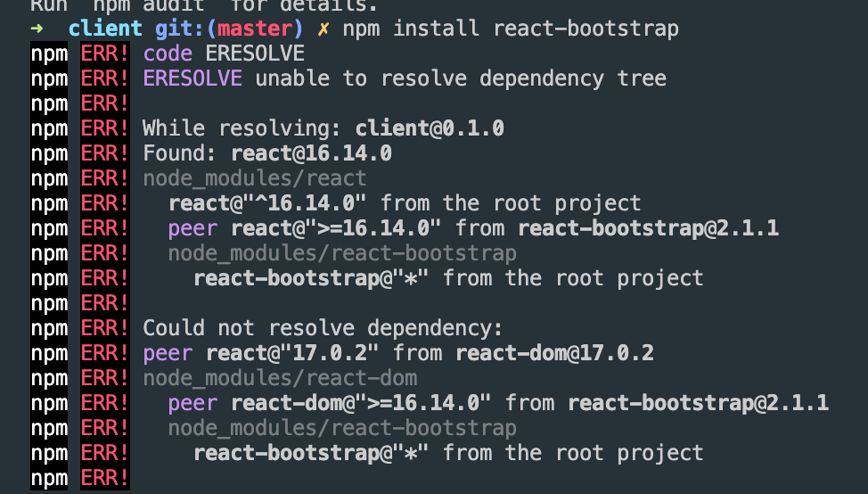Click the yellow dirty-state x marker
The image size is (868, 494).
pyautogui.click(x=323, y=29)
